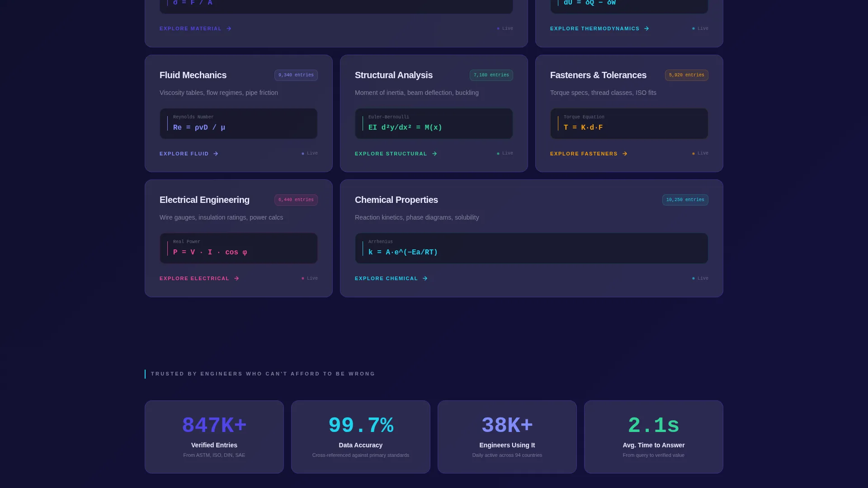Click 'From ASTM, ISO, DIN, SAE' caption

[x=214, y=455]
